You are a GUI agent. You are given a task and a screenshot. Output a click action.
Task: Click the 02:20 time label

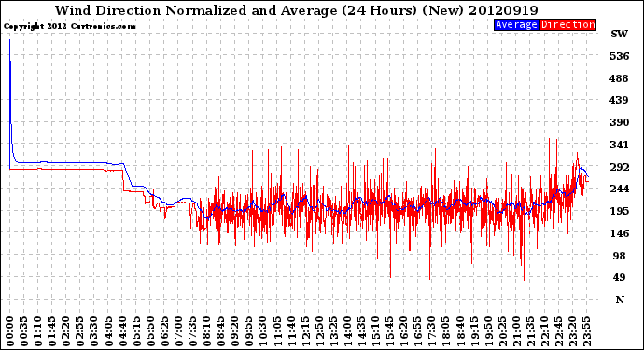tap(66, 331)
